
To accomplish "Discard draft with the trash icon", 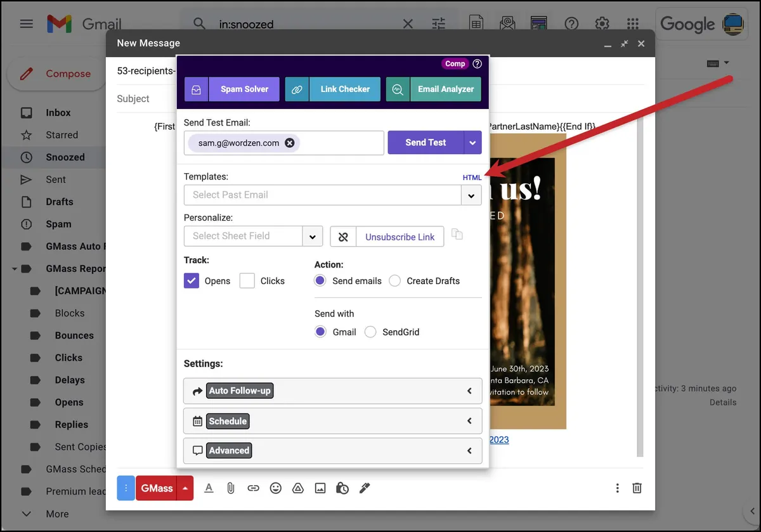I will point(637,488).
